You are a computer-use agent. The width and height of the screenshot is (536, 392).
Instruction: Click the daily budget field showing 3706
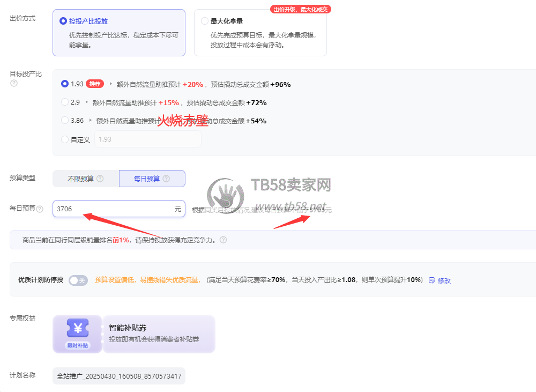tap(119, 209)
